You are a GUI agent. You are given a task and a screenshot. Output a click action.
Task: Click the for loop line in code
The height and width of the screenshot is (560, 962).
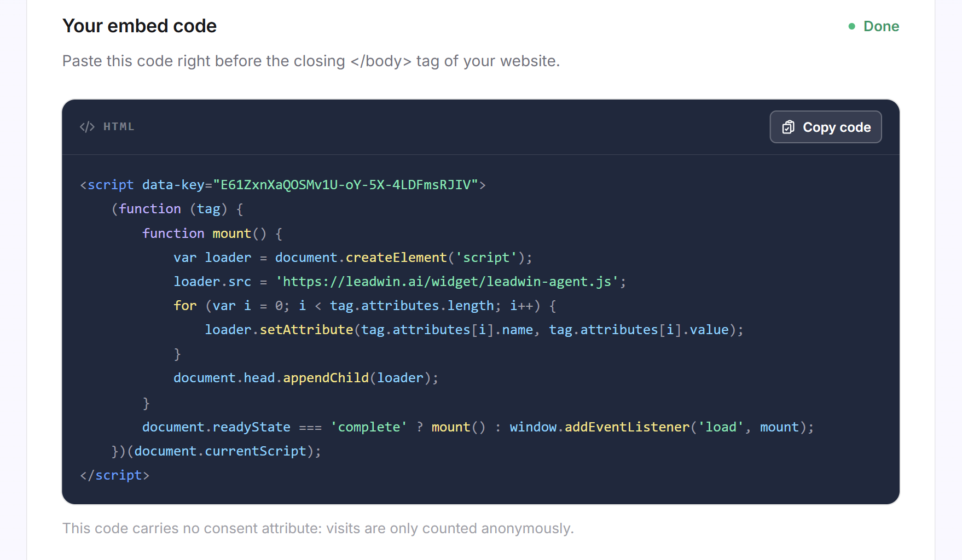365,306
